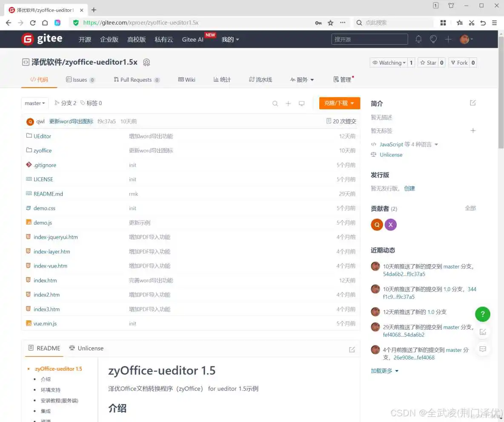Click the orange 克隆/下载 button
504x422 pixels.
[x=339, y=103]
